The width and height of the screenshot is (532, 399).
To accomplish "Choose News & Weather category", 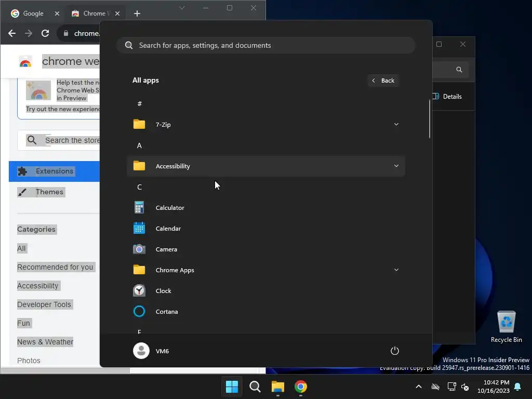I will pyautogui.click(x=45, y=342).
